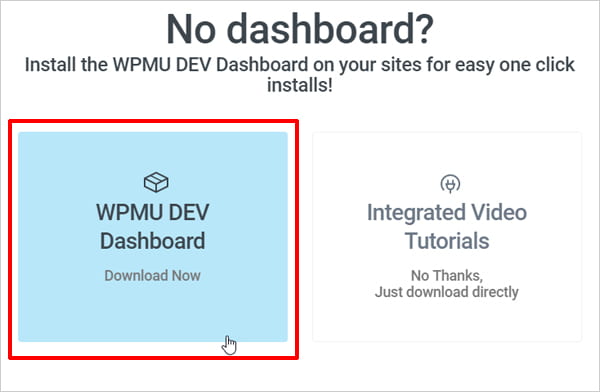Image resolution: width=600 pixels, height=392 pixels.
Task: Click the plug icon above Integrated Video Tutorials
Action: [450, 184]
